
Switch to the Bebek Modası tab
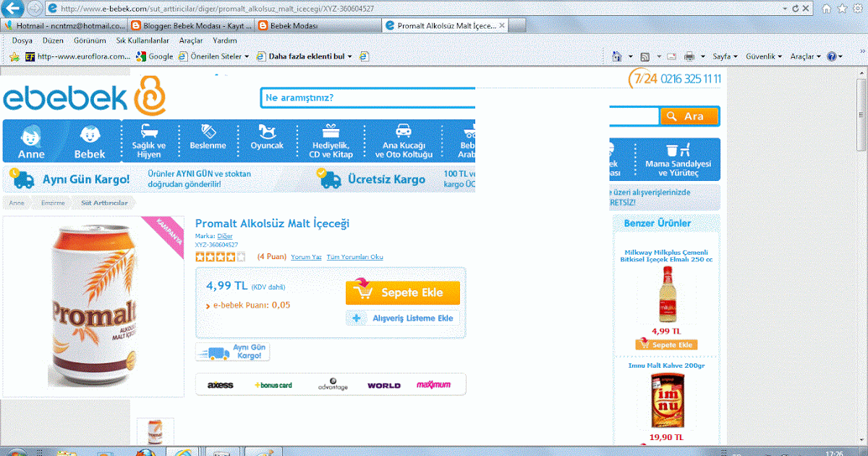[x=318, y=25]
